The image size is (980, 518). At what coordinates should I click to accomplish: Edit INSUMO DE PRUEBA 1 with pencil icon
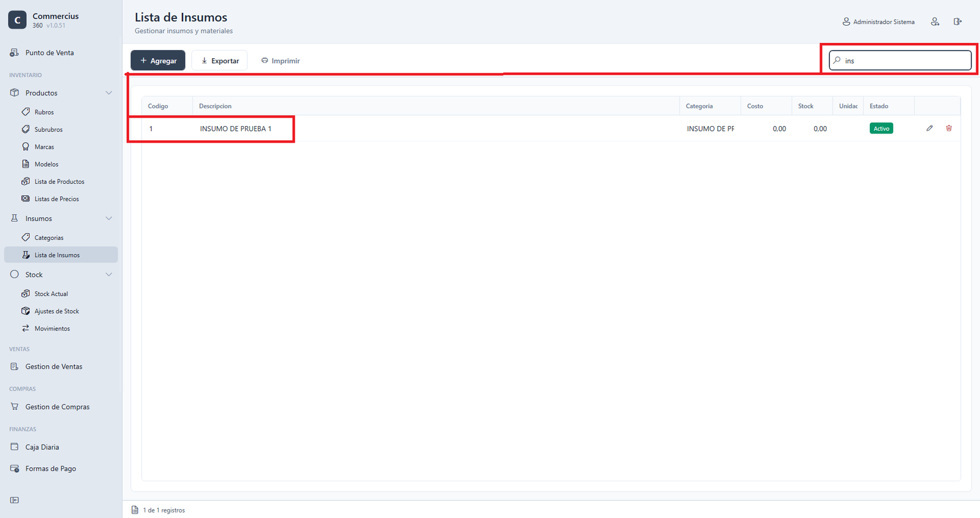[929, 129]
